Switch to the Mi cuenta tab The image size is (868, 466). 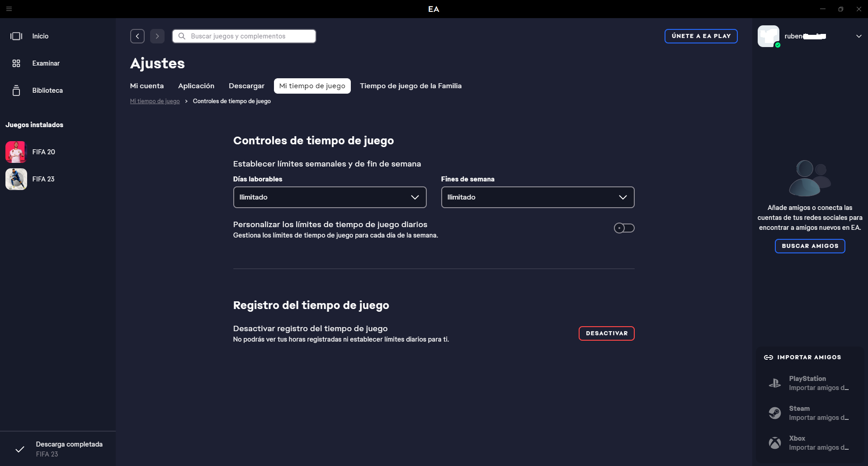tap(147, 86)
